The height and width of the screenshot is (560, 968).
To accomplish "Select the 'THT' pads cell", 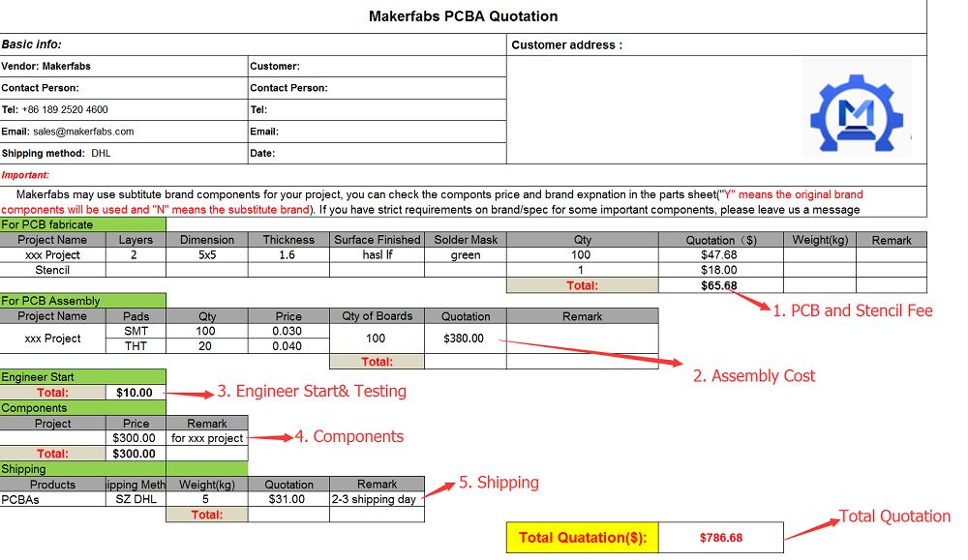I will pyautogui.click(x=136, y=346).
